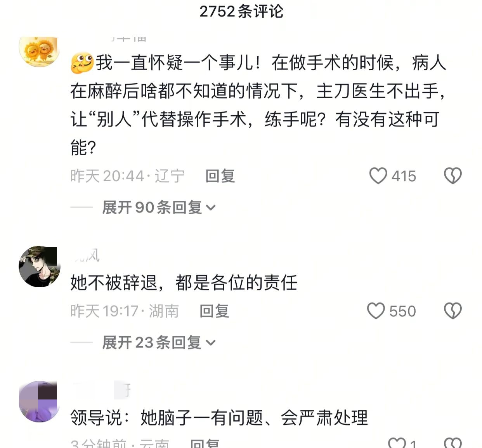Dislike the Hunan user's comment
The width and height of the screenshot is (482, 448).
click(453, 311)
